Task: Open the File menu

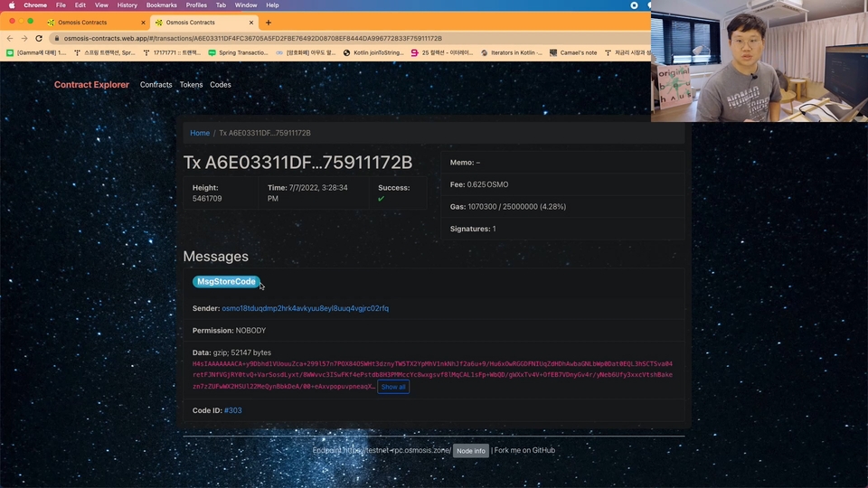Action: point(61,5)
